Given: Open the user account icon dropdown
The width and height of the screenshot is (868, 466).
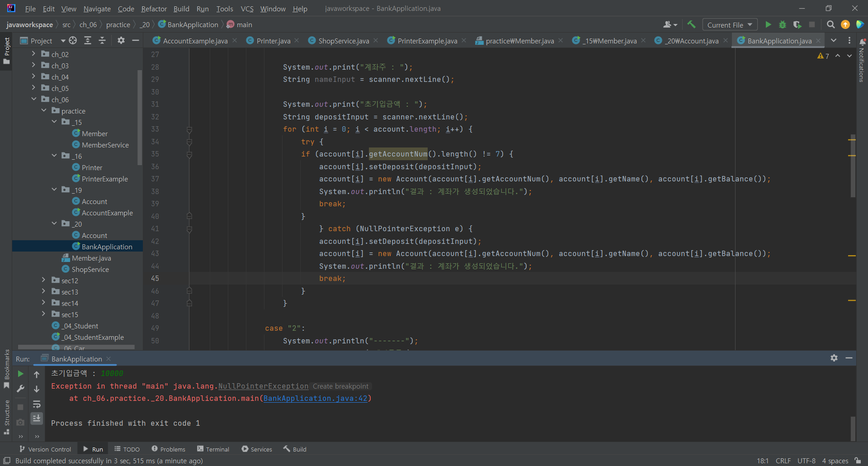Looking at the screenshot, I should tap(670, 24).
